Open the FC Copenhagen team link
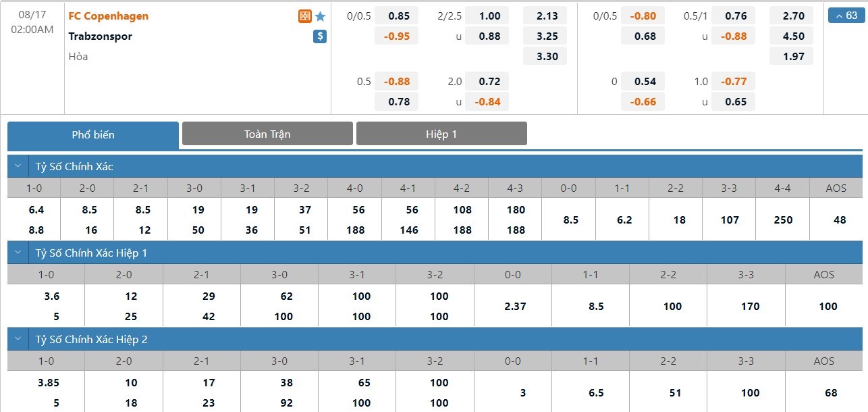 [x=109, y=16]
